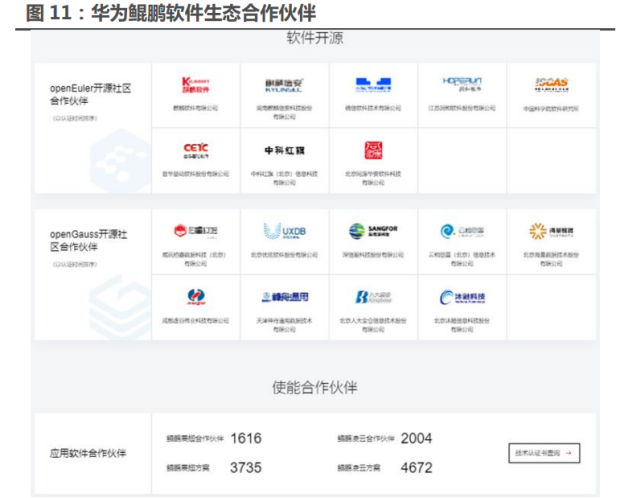This screenshot has width=641, height=498.
Task: Click the company name under CETC logo
Action: pos(195,174)
